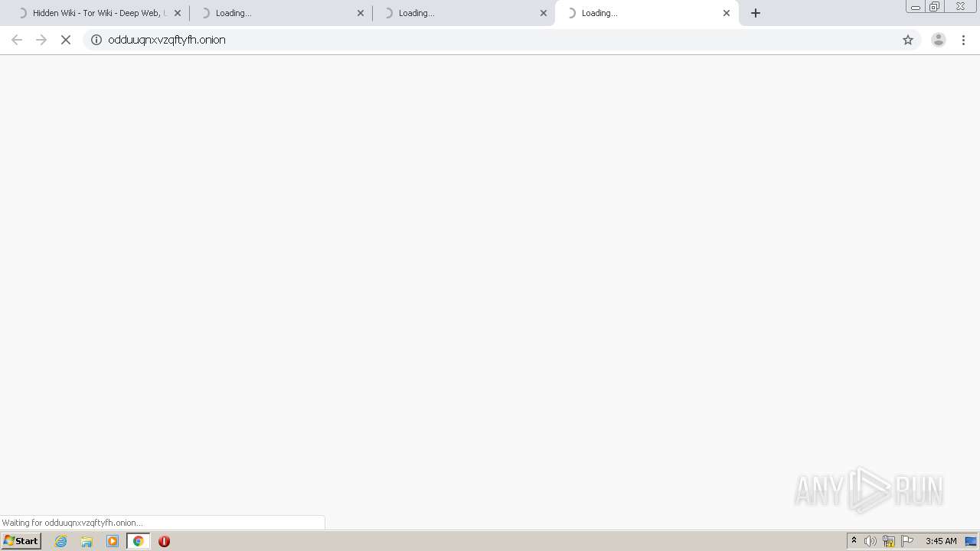Viewport: 980px width, 551px height.
Task: Switch to the third Loading tab
Action: (x=462, y=13)
